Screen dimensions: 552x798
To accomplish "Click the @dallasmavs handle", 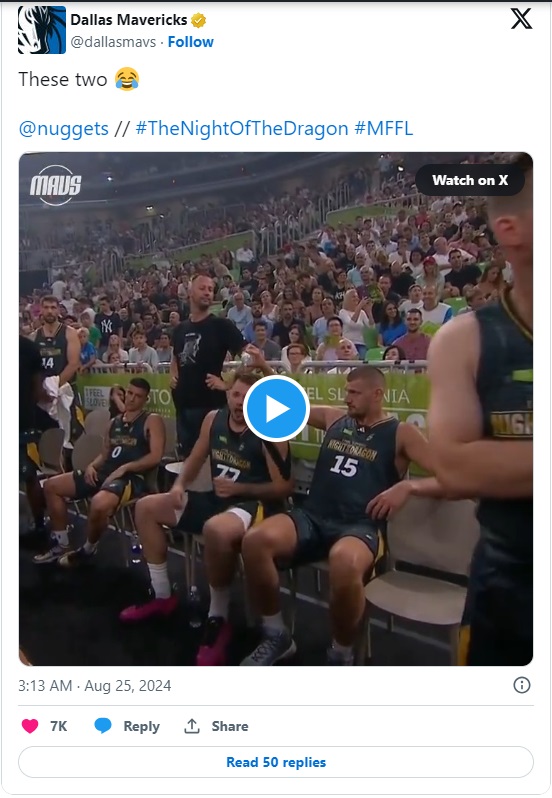I will [113, 42].
